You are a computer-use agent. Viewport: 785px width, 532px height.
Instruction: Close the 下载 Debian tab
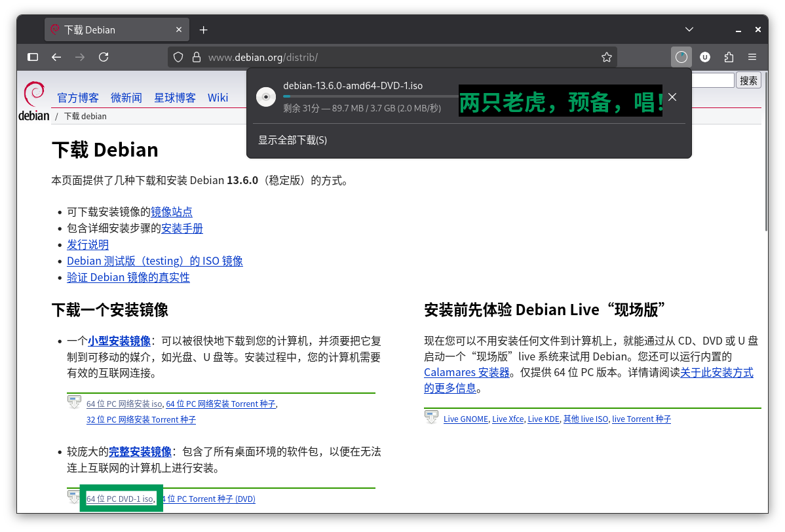click(179, 29)
